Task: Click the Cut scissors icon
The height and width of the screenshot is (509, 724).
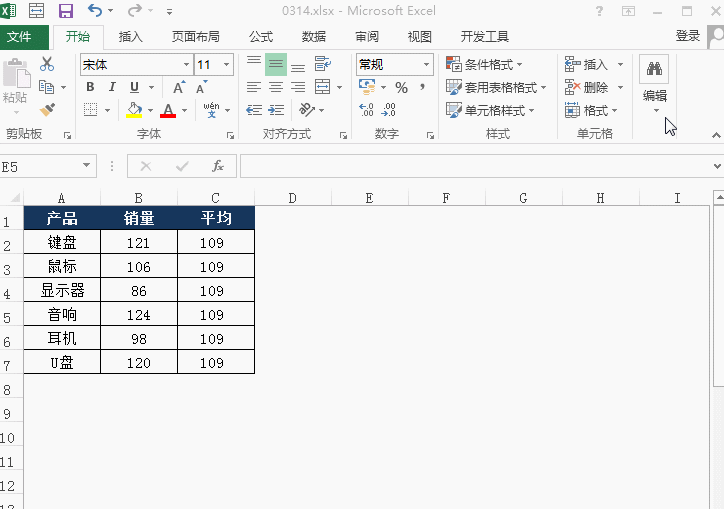Action: [47, 64]
